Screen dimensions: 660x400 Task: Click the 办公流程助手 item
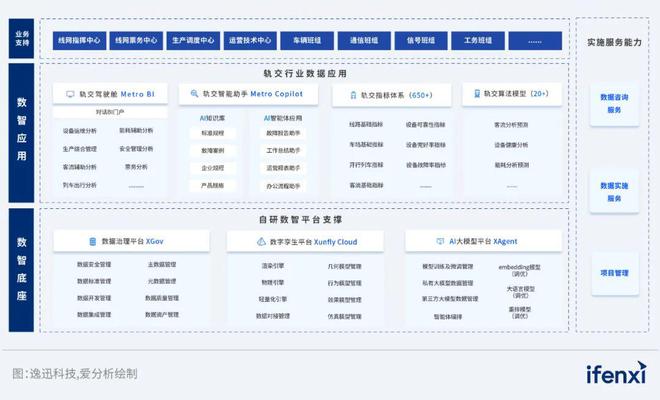click(x=283, y=186)
